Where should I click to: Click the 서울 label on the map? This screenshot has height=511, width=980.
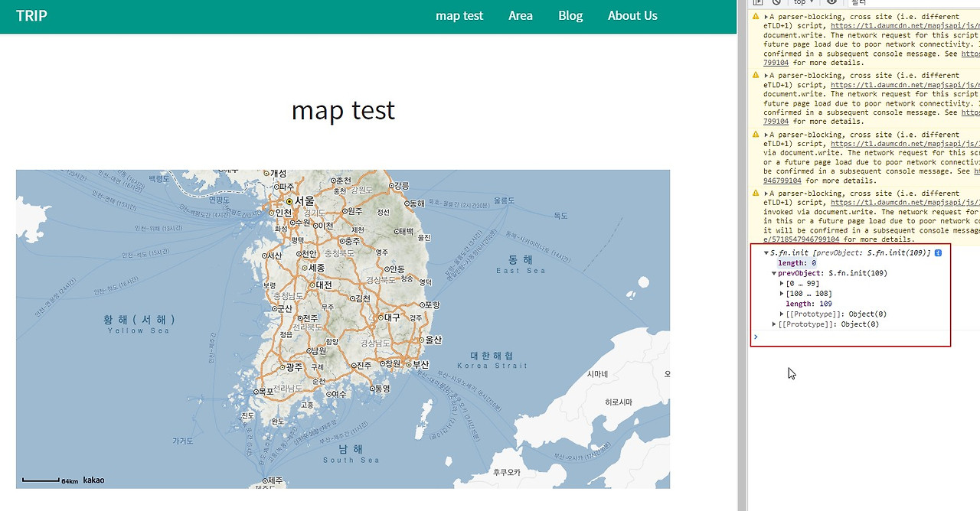[x=305, y=201]
